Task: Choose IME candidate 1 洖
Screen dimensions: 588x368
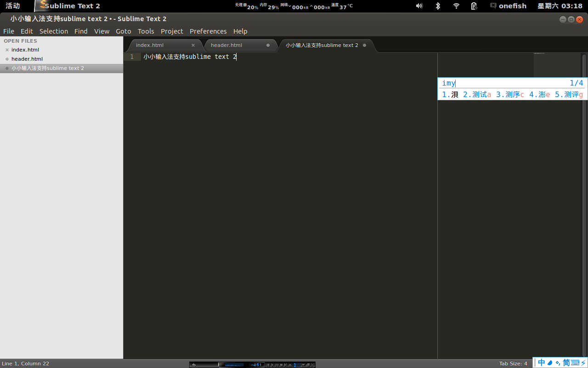Action: click(450, 94)
